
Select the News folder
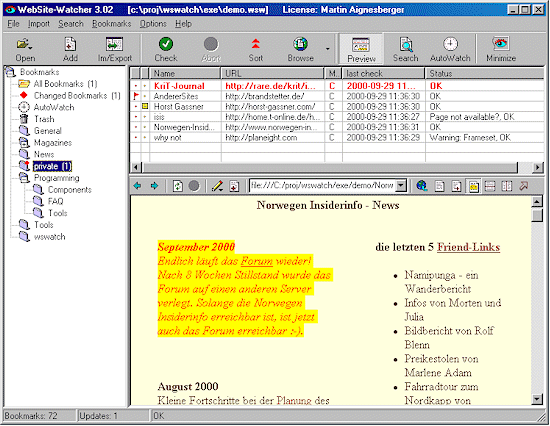pos(44,154)
